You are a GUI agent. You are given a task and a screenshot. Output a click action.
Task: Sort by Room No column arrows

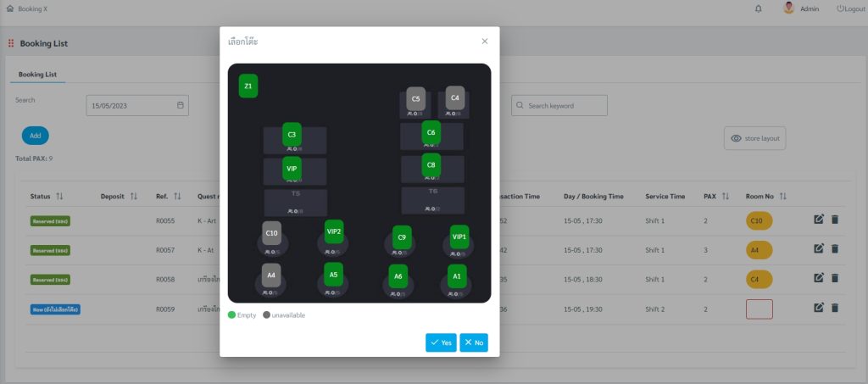click(782, 197)
